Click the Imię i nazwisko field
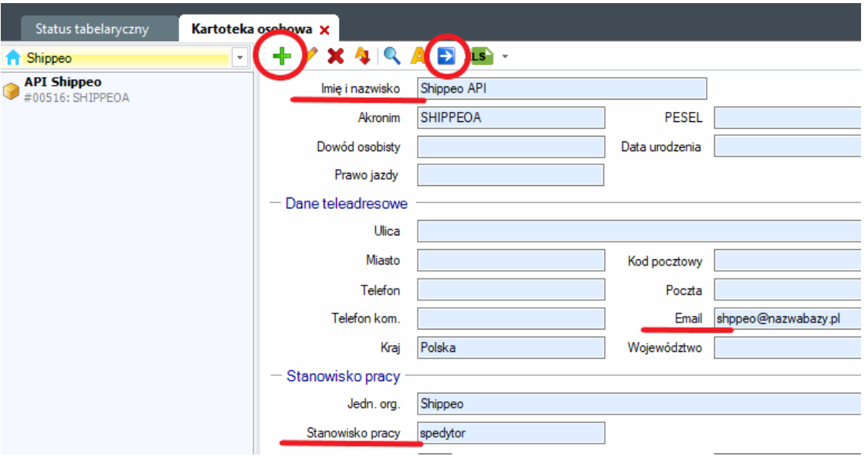 562,89
